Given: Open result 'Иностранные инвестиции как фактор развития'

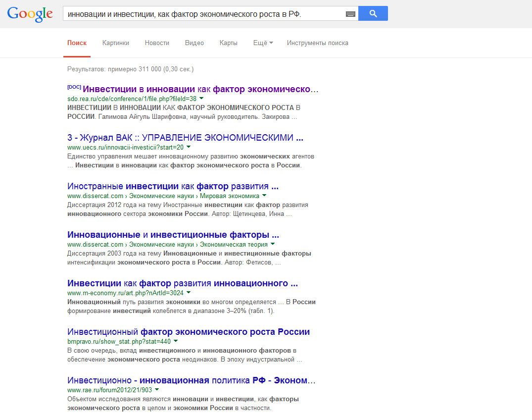Looking at the screenshot, I should coord(173,186).
